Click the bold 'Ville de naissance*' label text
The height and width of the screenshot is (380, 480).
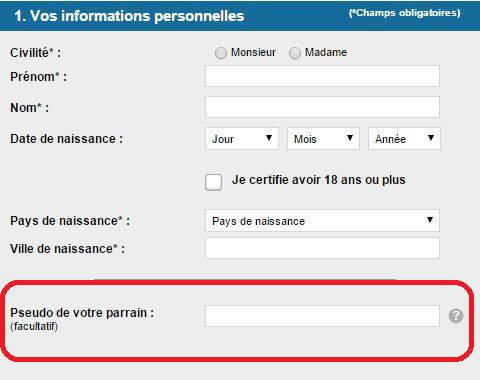[x=68, y=249]
